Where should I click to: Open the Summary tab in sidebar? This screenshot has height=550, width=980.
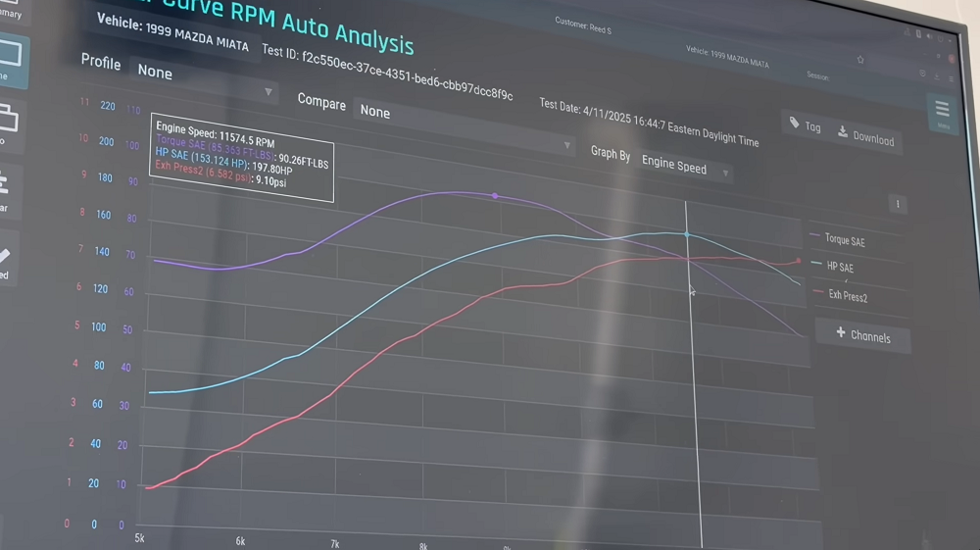tap(10, 13)
